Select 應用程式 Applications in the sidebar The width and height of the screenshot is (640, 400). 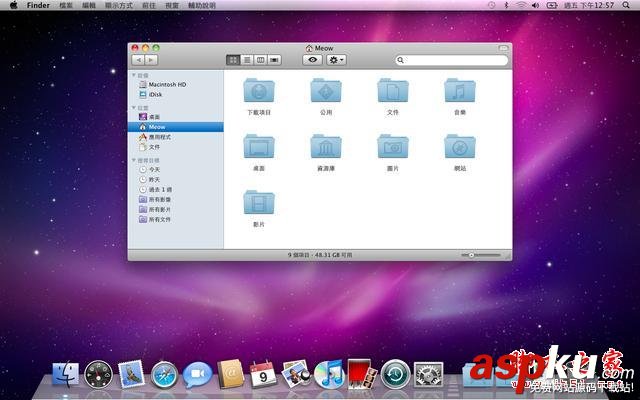point(176,137)
